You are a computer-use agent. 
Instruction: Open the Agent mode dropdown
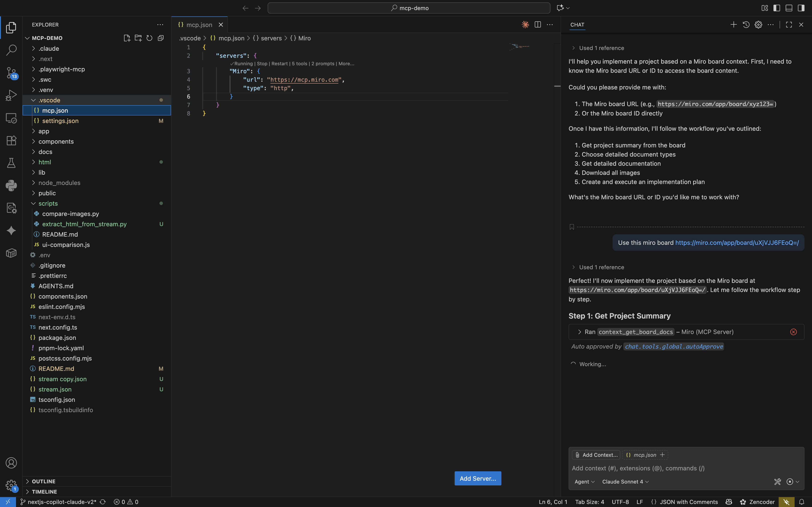[x=584, y=481]
